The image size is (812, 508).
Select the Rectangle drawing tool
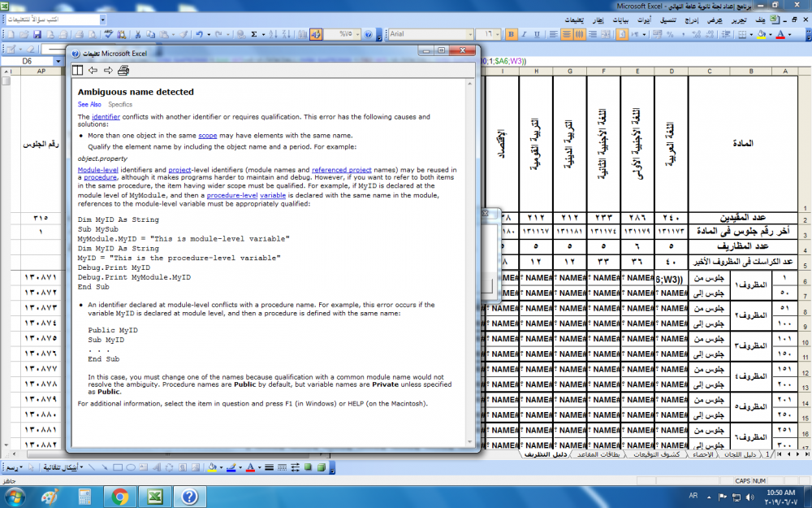tap(118, 467)
